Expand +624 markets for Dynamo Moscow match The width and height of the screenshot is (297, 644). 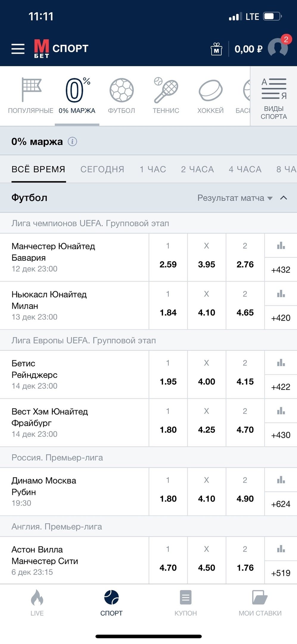281,504
